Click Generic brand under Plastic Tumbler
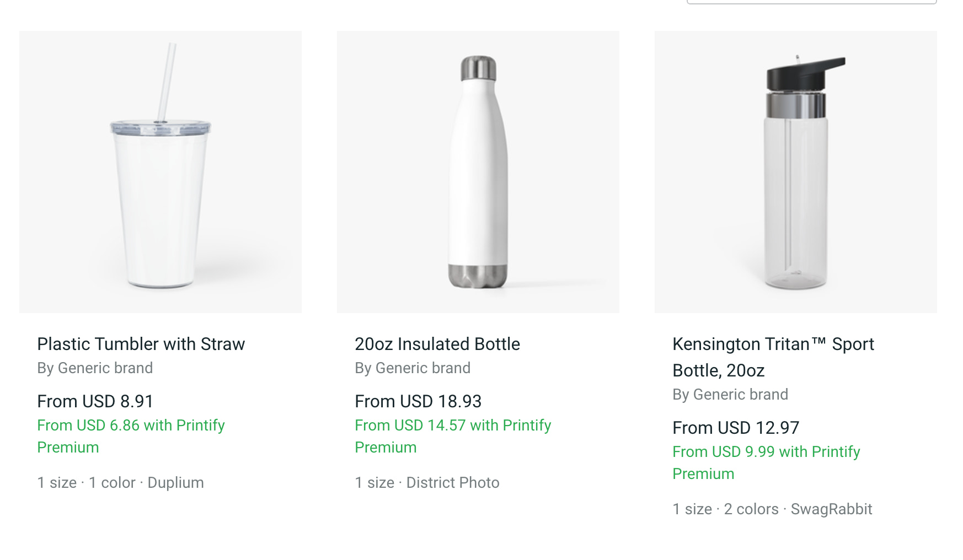Screen dimensions: 963x560 [105, 368]
